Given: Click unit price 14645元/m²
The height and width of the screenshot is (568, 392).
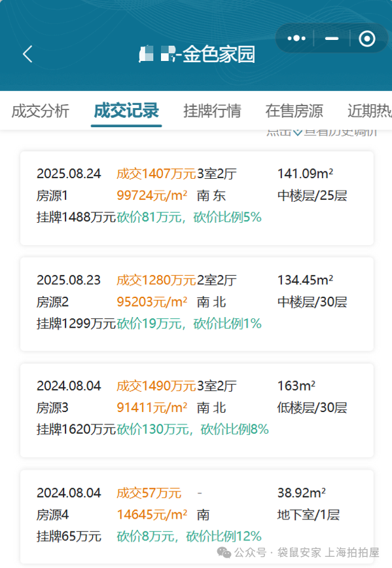Looking at the screenshot, I should click(152, 515).
